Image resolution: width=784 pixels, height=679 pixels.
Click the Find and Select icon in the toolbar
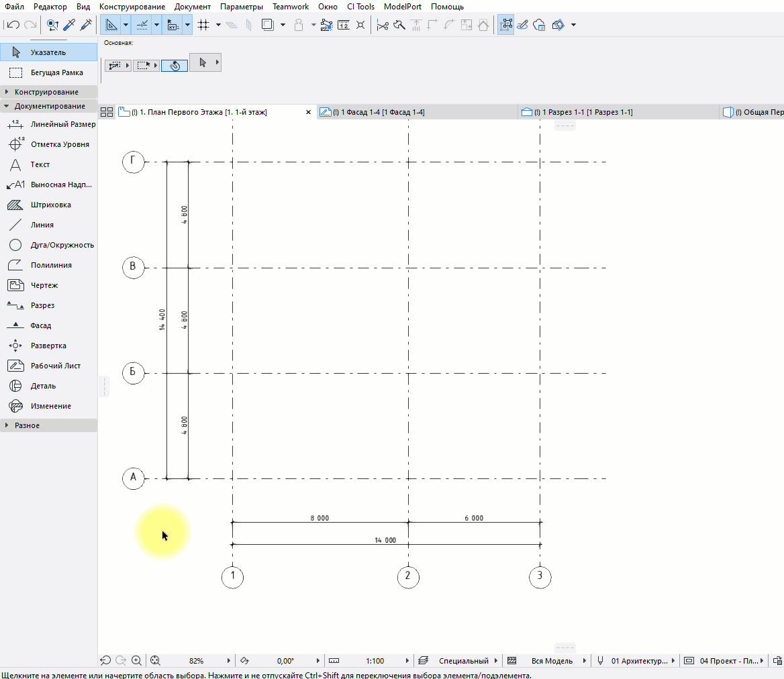click(52, 24)
